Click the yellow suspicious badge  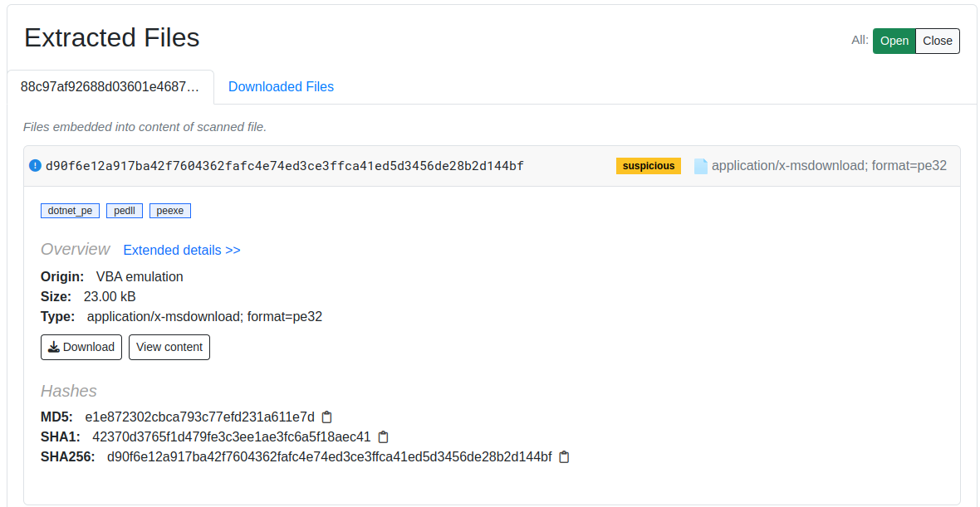click(x=648, y=166)
